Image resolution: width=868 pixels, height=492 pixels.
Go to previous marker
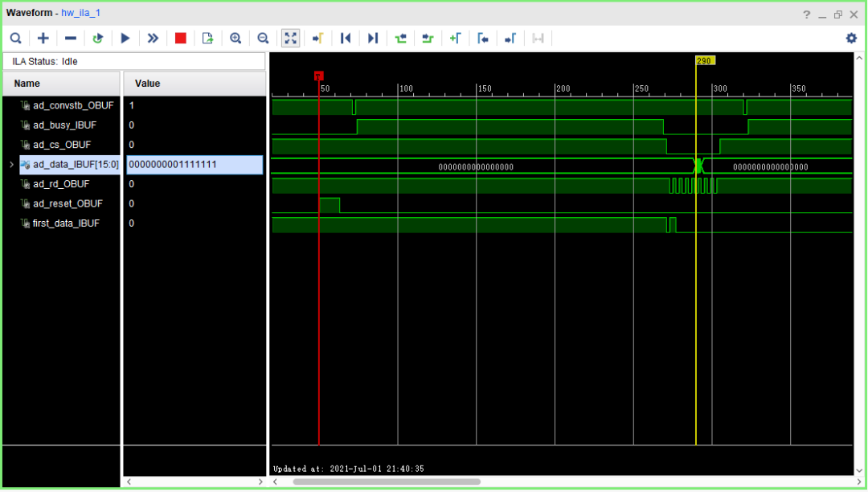pyautogui.click(x=483, y=39)
